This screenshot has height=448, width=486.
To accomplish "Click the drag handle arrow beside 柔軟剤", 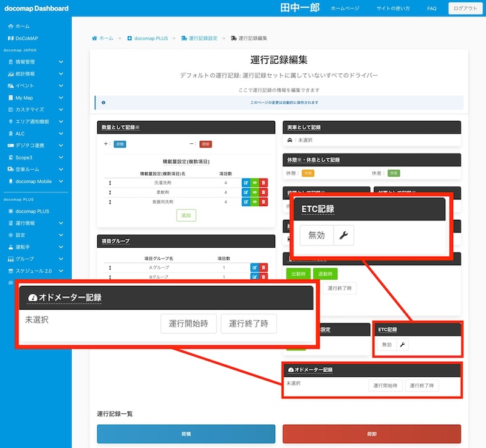I will click(x=110, y=192).
